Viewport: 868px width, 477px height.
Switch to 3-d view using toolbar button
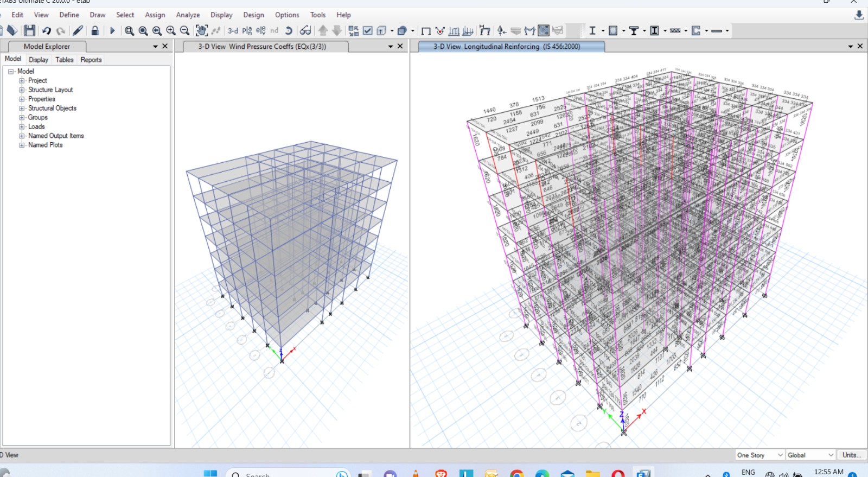233,31
